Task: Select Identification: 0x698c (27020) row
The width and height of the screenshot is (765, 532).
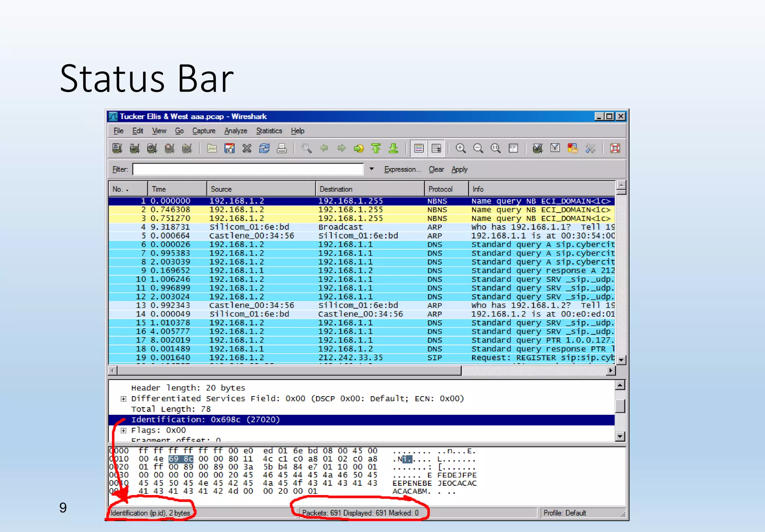Action: tap(362, 420)
